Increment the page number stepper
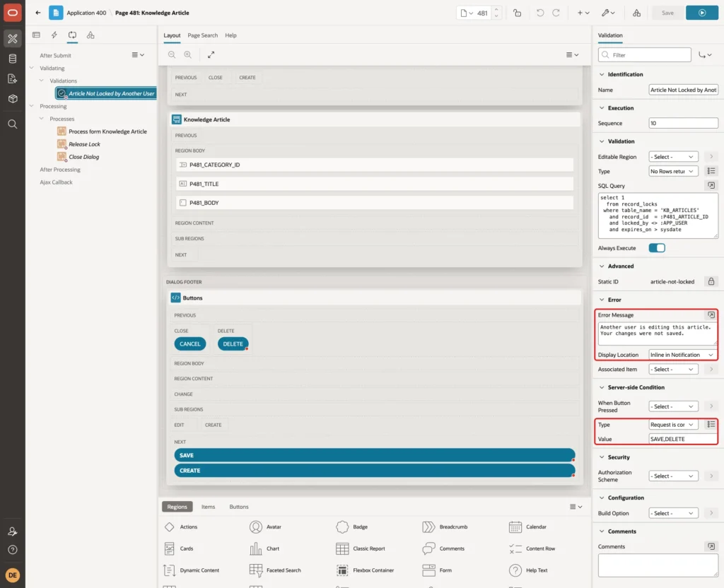This screenshot has height=588, width=724. coord(496,9)
